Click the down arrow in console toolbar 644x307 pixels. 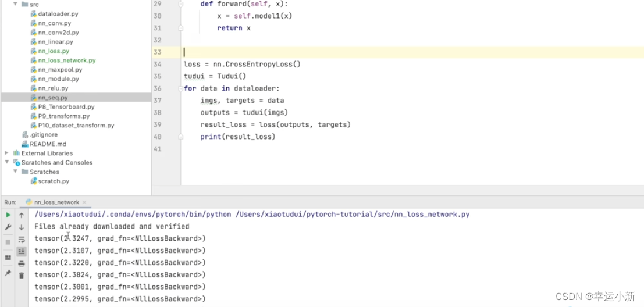pos(22,227)
